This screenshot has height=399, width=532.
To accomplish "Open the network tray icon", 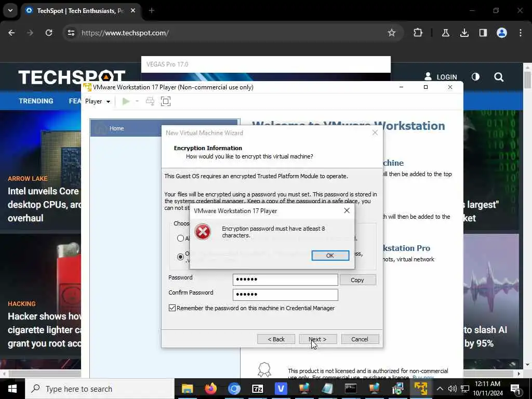I will pos(465,389).
